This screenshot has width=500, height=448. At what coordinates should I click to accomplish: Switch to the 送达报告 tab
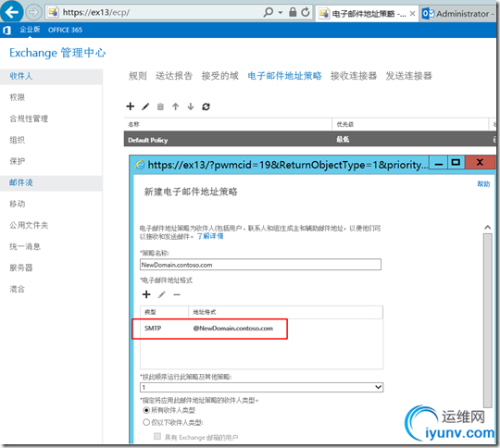click(x=174, y=76)
